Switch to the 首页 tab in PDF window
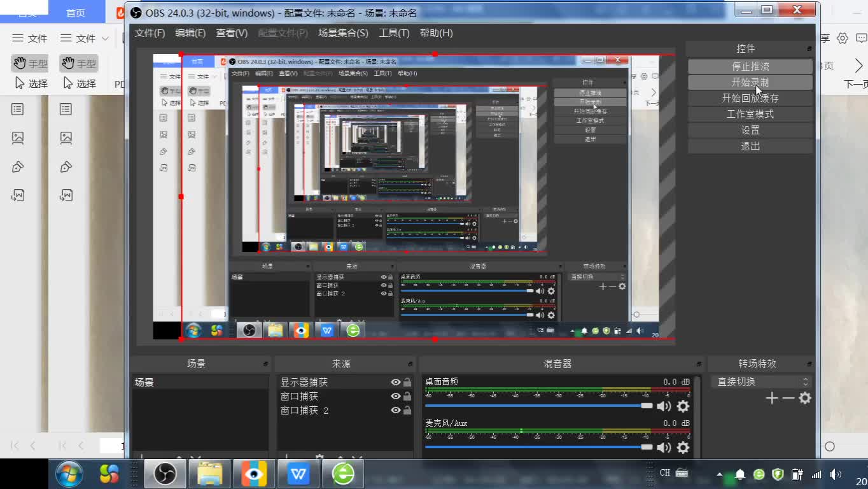 pyautogui.click(x=76, y=13)
